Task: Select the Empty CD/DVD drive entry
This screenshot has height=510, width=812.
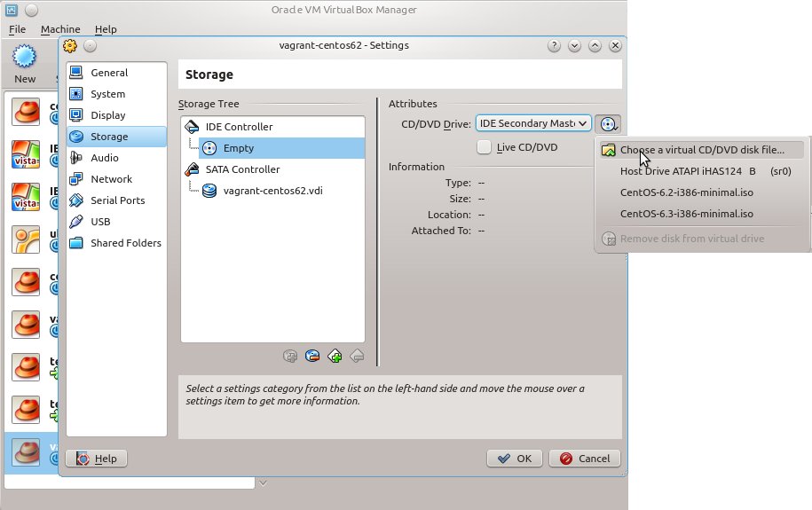Action: pyautogui.click(x=281, y=148)
